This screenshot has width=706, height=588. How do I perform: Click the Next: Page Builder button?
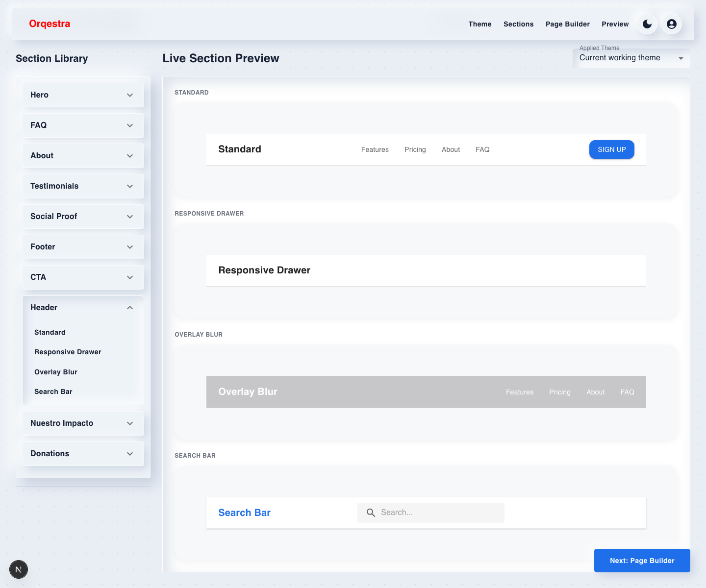[x=642, y=561]
